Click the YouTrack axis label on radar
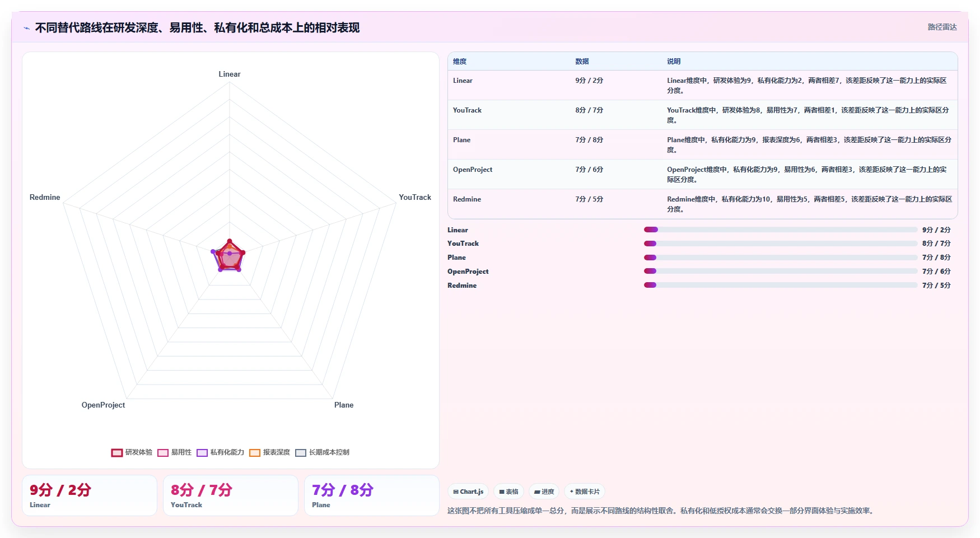 (415, 197)
